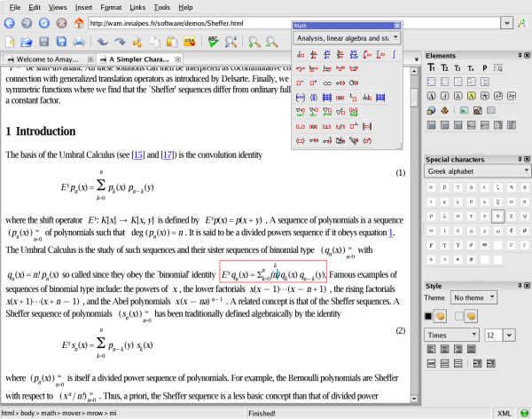This screenshot has height=419, width=532.
Task: Insert a T1 heading element
Action: [x=432, y=67]
